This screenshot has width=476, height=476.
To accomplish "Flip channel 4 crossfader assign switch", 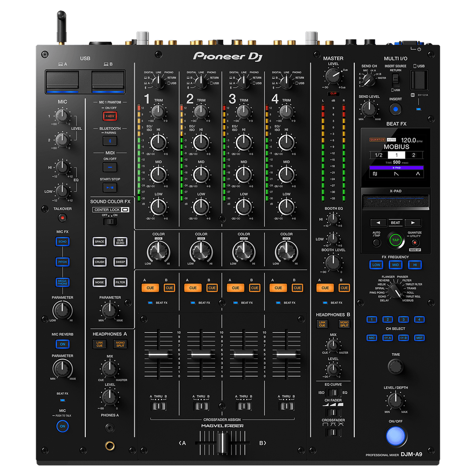I will [286, 406].
